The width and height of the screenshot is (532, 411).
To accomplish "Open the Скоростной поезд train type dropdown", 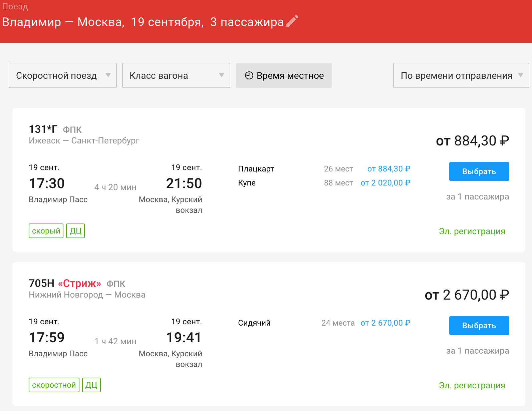I will click(63, 76).
